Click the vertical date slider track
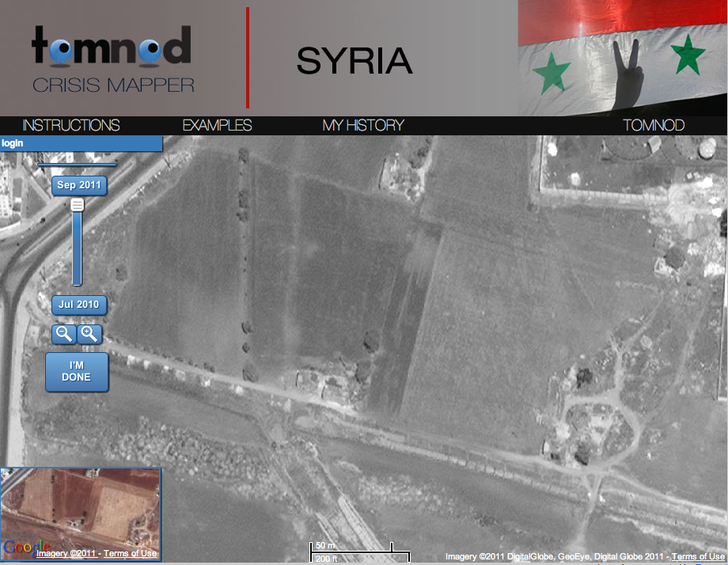 pyautogui.click(x=78, y=253)
